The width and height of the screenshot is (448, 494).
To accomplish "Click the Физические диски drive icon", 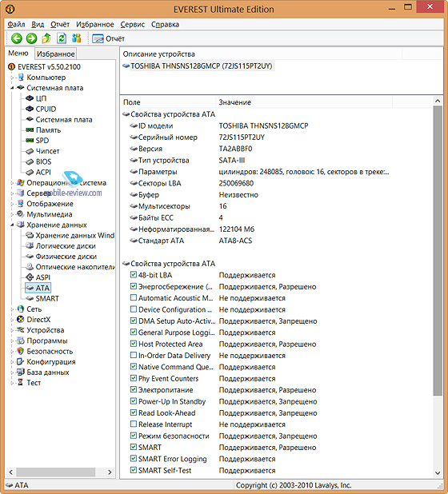I will pos(30,256).
